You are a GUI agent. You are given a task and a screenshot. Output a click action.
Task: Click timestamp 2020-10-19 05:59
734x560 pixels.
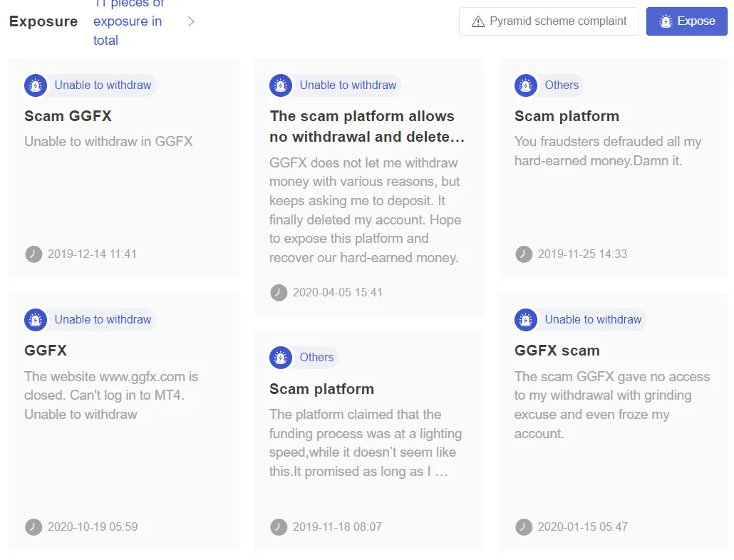(x=92, y=527)
